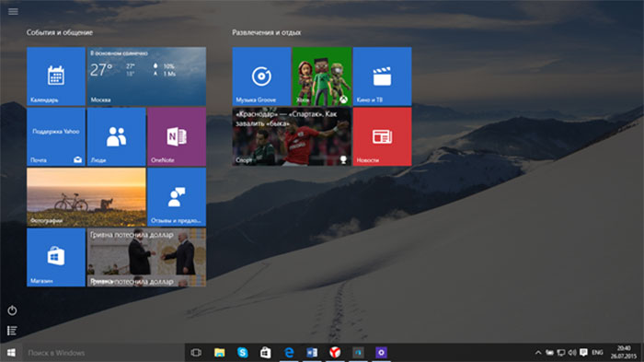Screen dimensions: 644x362
Task: Open the Москва weather tile
Action: (x=146, y=76)
